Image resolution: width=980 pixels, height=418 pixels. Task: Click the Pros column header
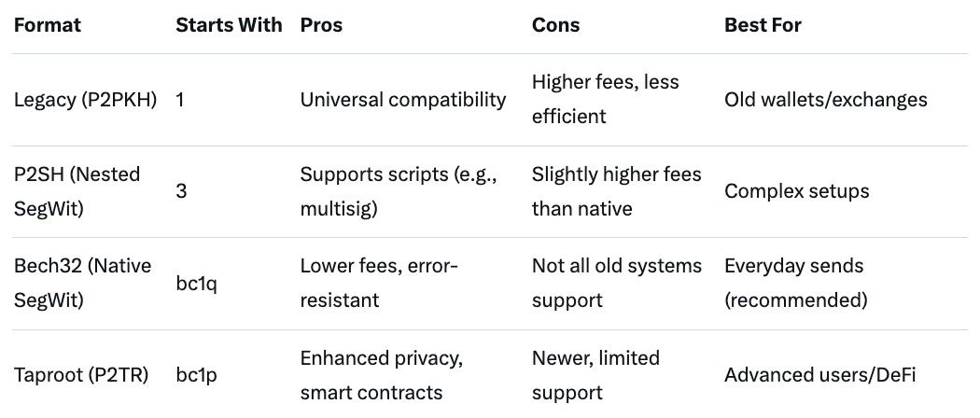pos(321,25)
